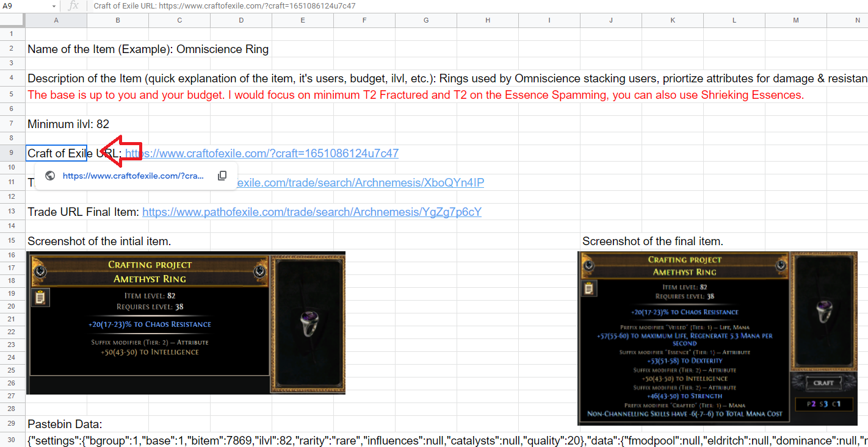Open the Trade URL Final Item link
The height and width of the screenshot is (447, 868).
(312, 212)
